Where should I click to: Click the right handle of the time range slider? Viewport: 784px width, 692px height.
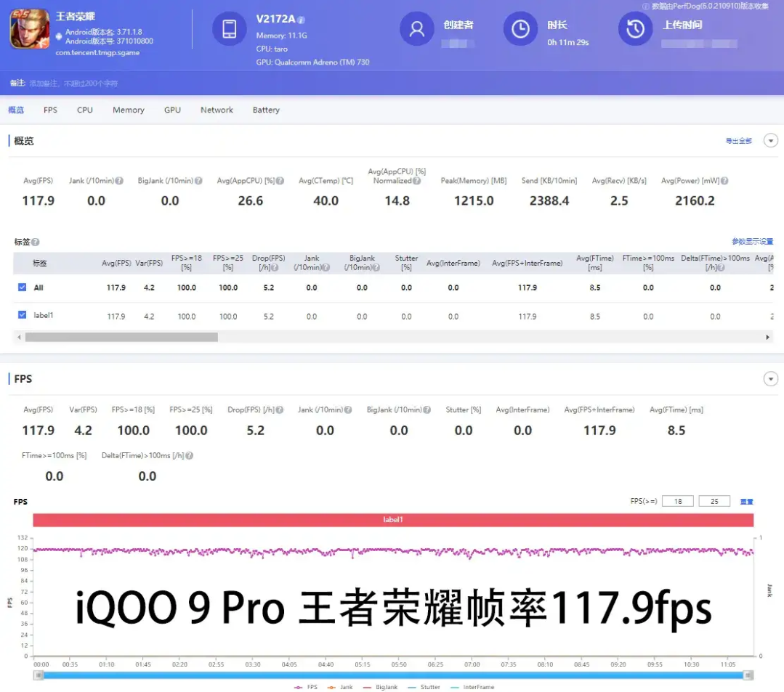point(748,675)
